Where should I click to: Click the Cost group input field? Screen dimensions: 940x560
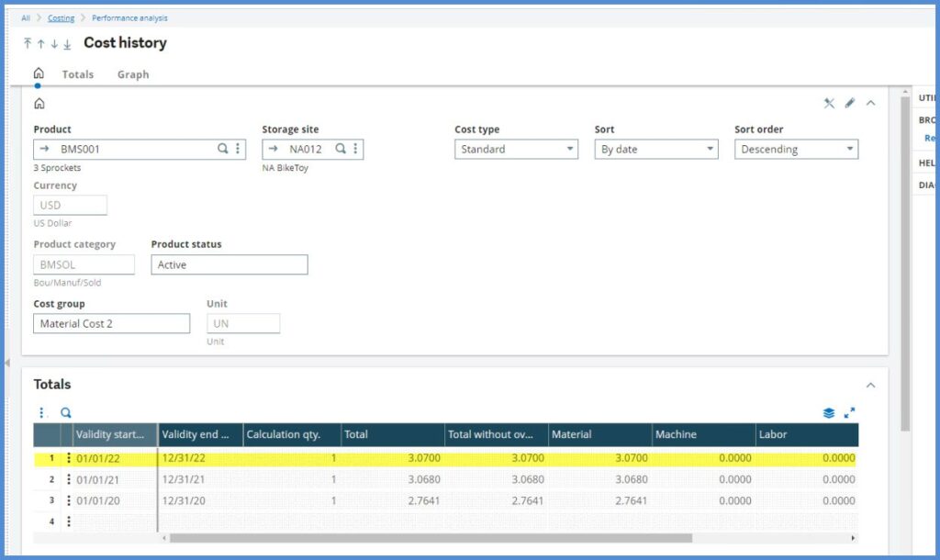click(112, 323)
